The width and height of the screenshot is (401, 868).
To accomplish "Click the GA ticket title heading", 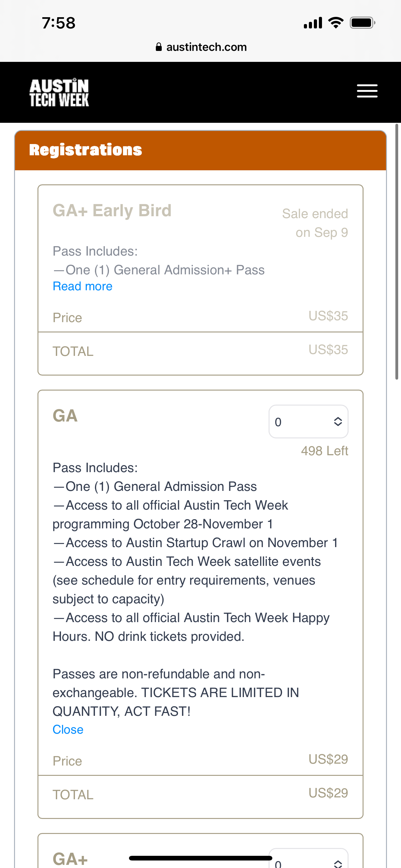I will (65, 416).
